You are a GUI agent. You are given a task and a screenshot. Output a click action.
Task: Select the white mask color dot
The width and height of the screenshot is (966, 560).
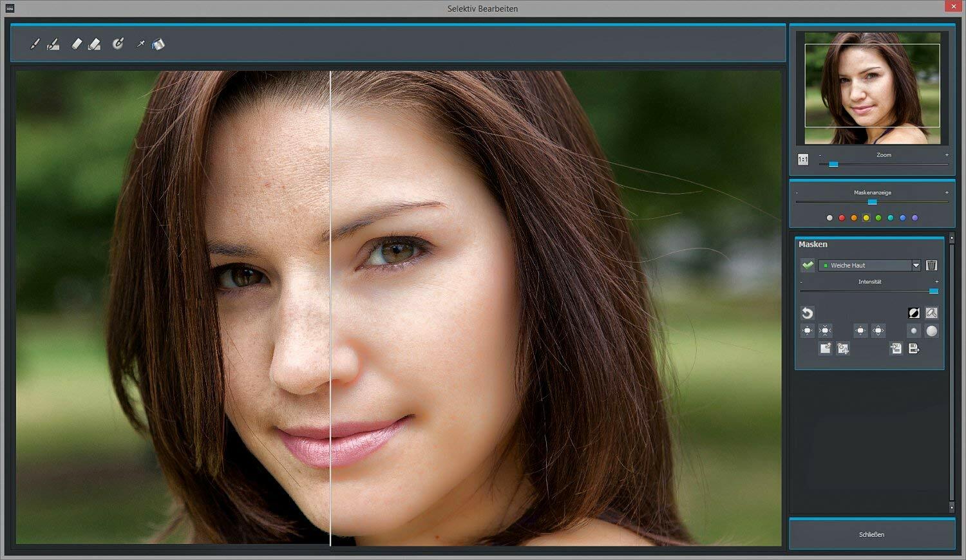(829, 218)
